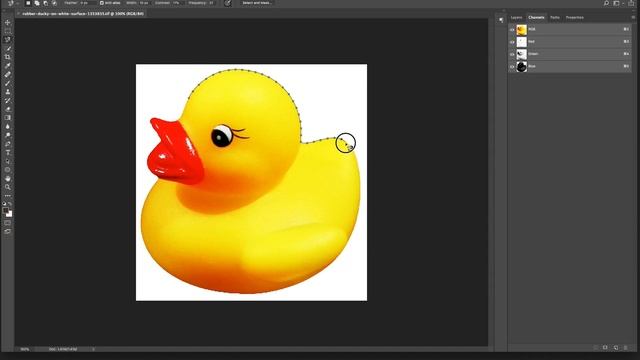The height and width of the screenshot is (360, 640).
Task: Switch to the Layers tab
Action: pos(516,18)
